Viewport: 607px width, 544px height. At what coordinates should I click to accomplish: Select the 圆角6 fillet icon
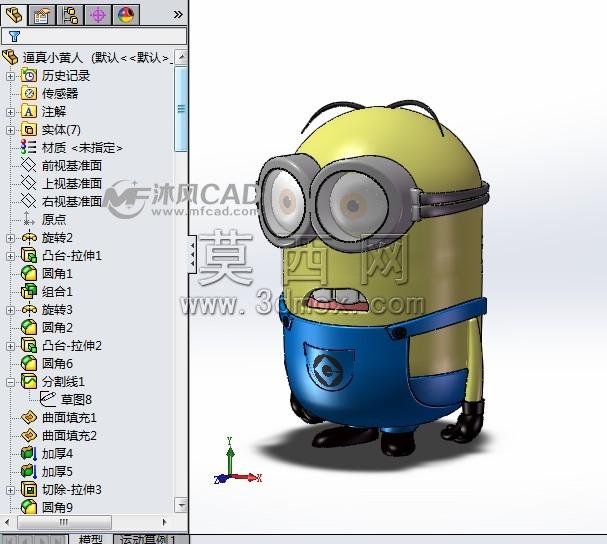[x=29, y=363]
